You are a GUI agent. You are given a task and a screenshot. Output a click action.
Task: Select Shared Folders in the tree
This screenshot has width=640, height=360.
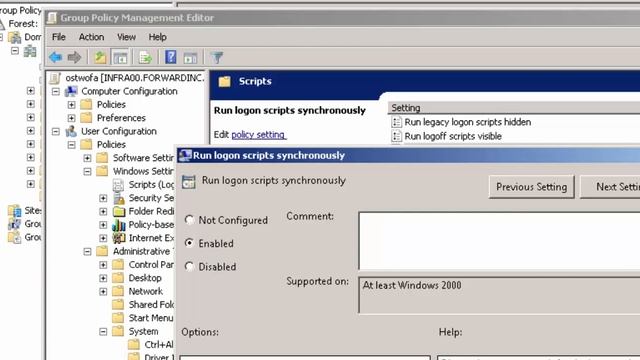151,305
